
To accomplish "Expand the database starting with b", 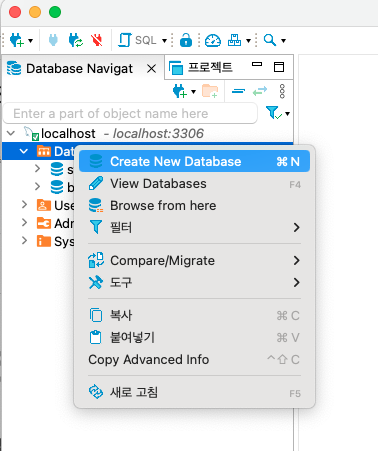I will [x=37, y=187].
